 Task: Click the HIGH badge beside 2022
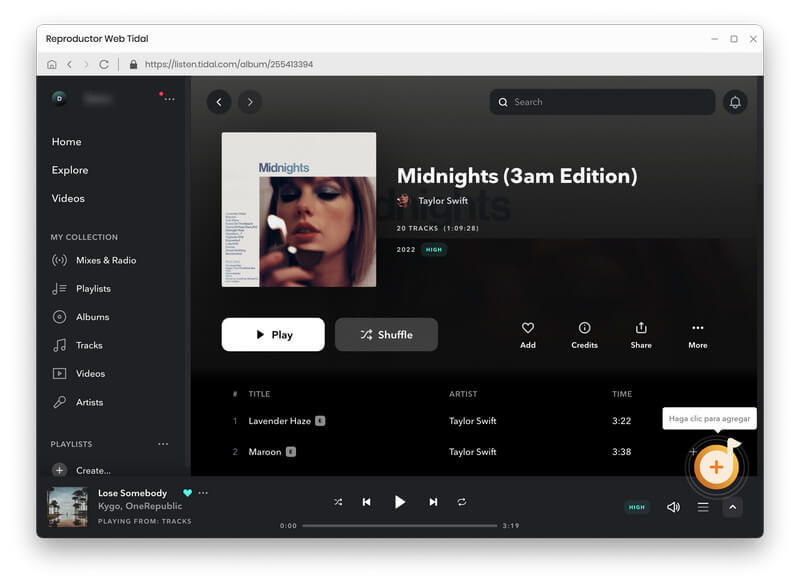coord(434,250)
